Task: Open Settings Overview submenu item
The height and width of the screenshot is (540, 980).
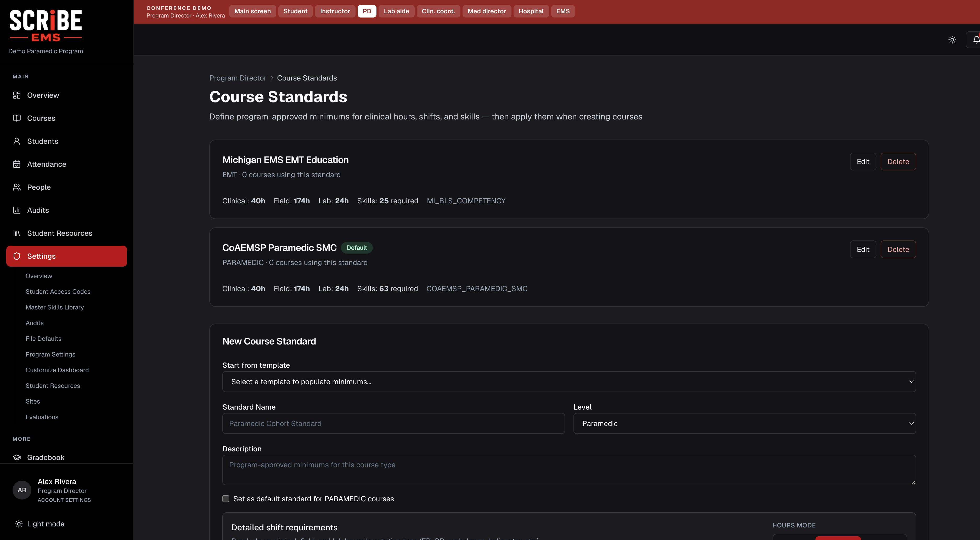Action: click(39, 276)
